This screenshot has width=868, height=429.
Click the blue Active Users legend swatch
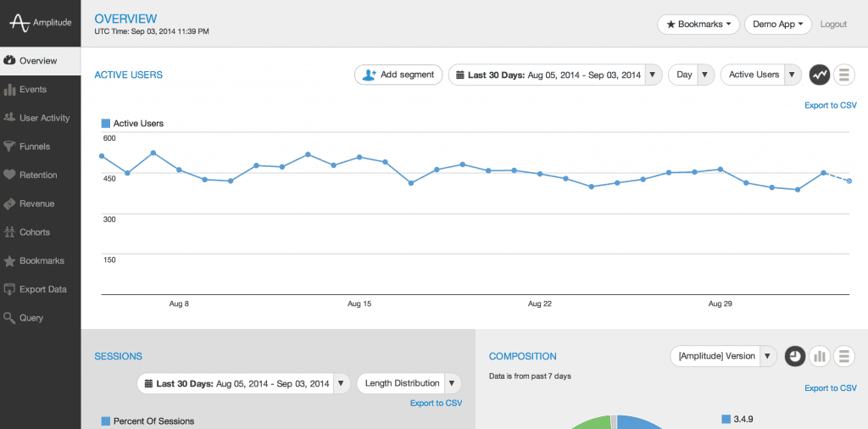(x=106, y=124)
